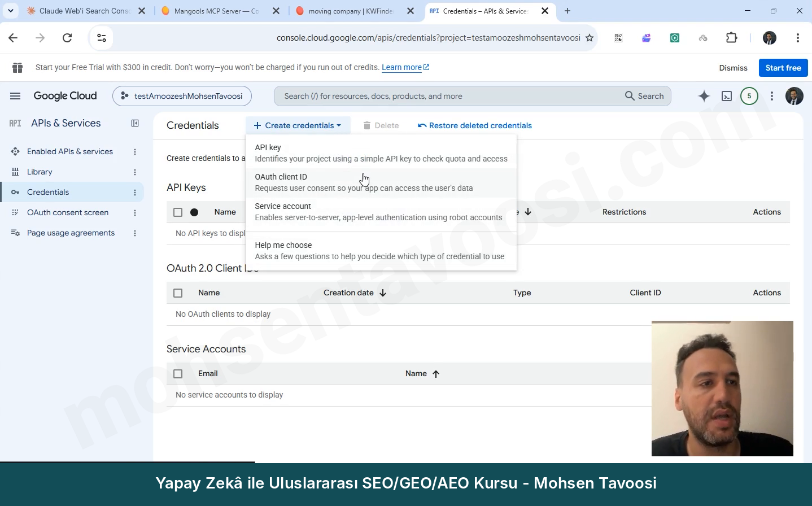This screenshot has width=812, height=506.
Task: Select Help me choose option
Action: point(381,251)
